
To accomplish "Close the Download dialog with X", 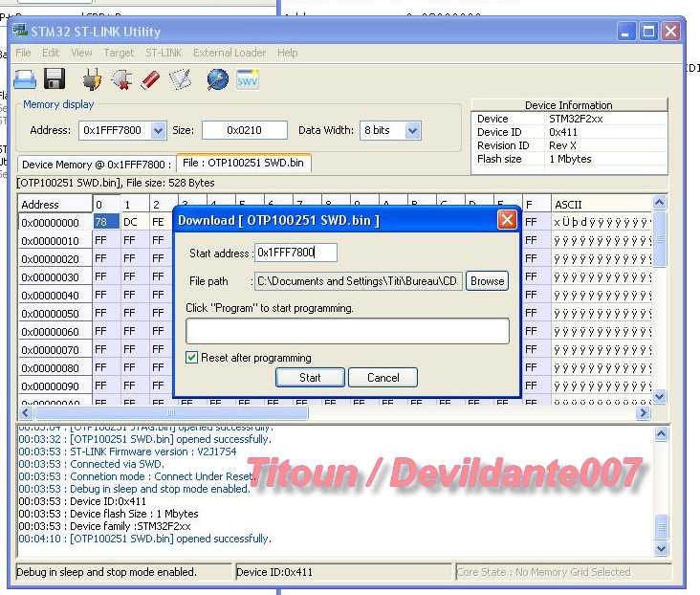I will [507, 220].
